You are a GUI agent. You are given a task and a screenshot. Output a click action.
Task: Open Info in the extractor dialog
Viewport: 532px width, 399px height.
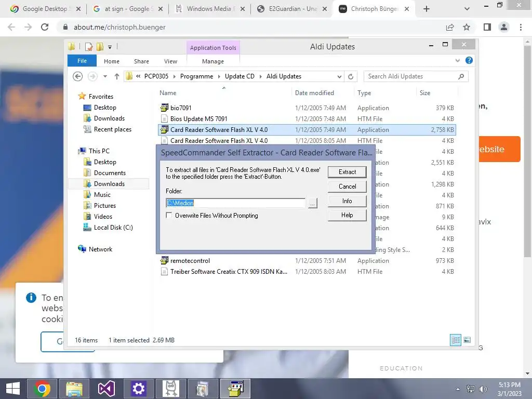point(347,201)
